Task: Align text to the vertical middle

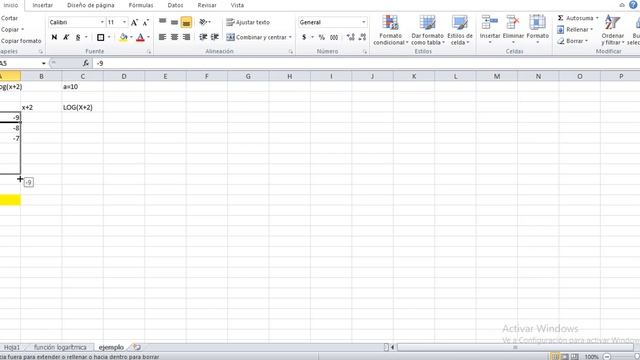Action: tap(174, 22)
